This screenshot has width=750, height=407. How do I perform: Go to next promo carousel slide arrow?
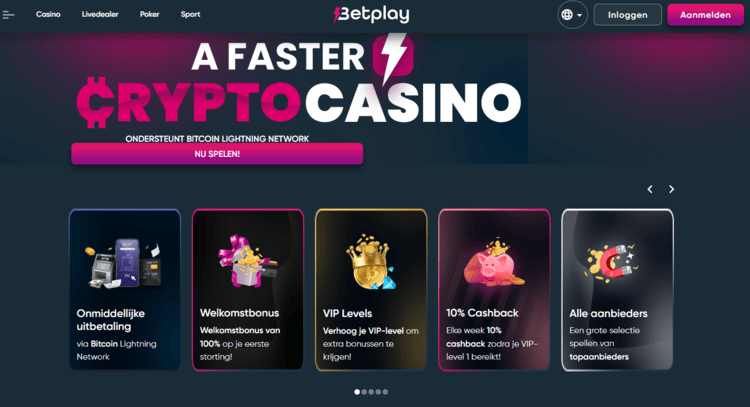coord(672,189)
